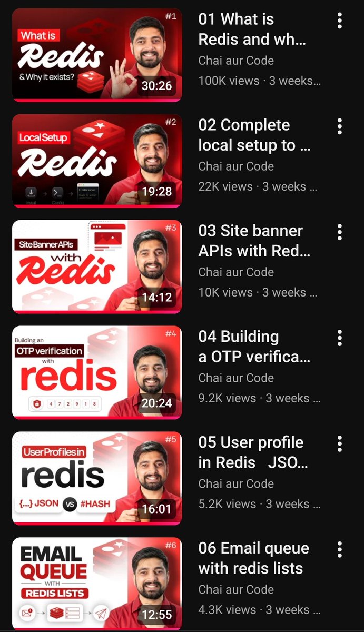Image resolution: width=364 pixels, height=632 pixels.
Task: Play the "OTP verification with redis" thumbnail
Action: click(97, 372)
